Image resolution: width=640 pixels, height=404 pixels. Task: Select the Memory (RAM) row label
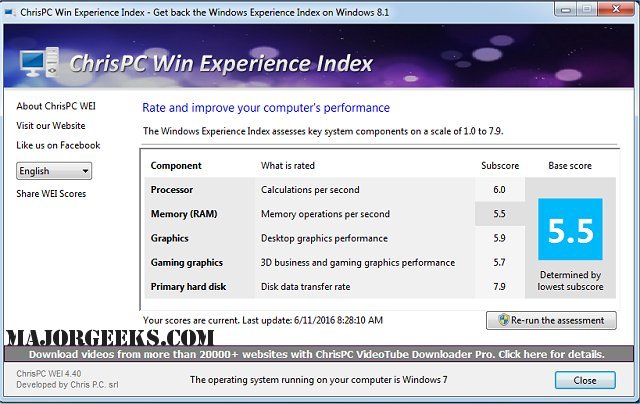click(x=184, y=214)
